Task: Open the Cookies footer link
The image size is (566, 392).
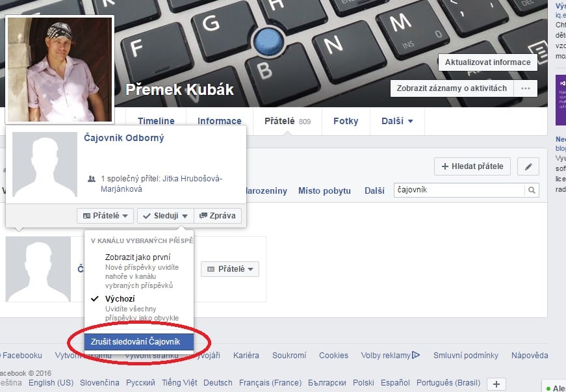Action: pos(333,356)
